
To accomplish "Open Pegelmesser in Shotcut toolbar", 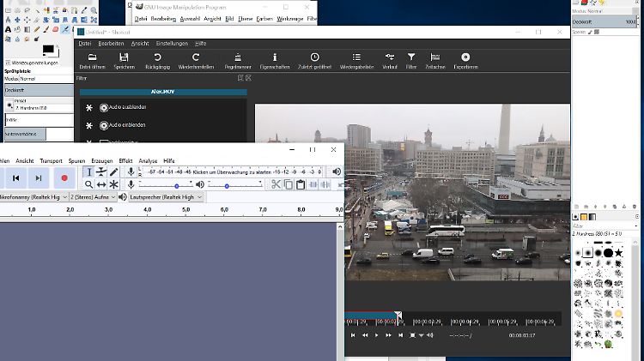I will [x=237, y=59].
